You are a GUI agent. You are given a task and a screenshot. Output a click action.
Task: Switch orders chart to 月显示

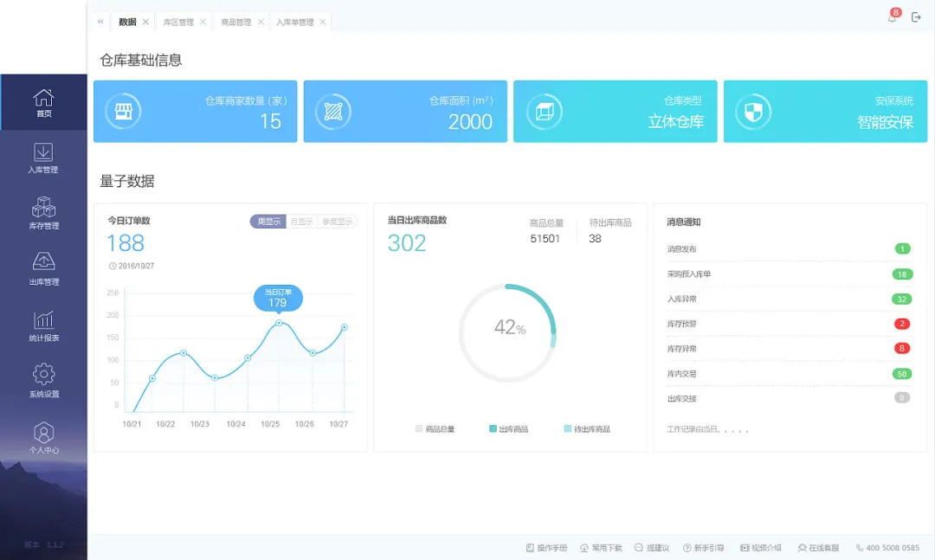[302, 222]
